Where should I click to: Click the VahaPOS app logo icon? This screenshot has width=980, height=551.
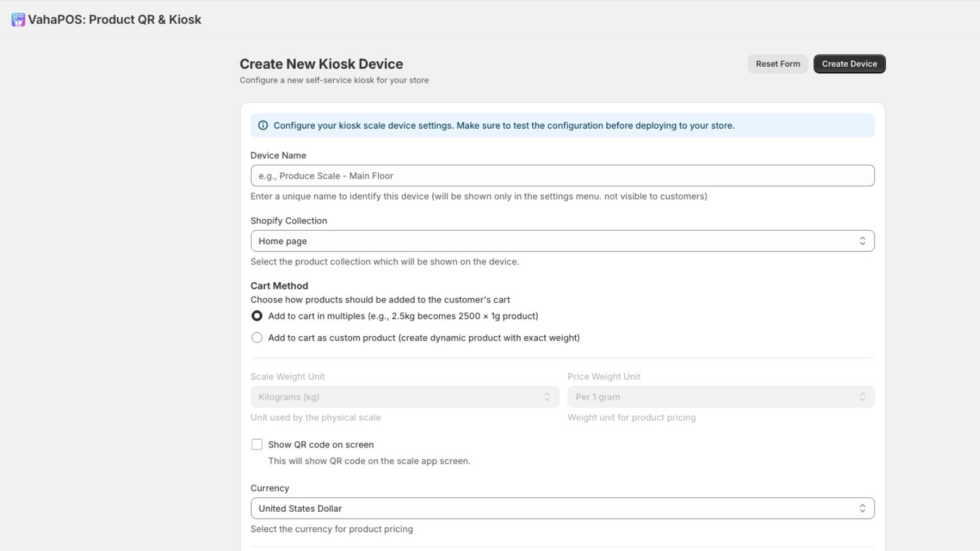(x=18, y=19)
